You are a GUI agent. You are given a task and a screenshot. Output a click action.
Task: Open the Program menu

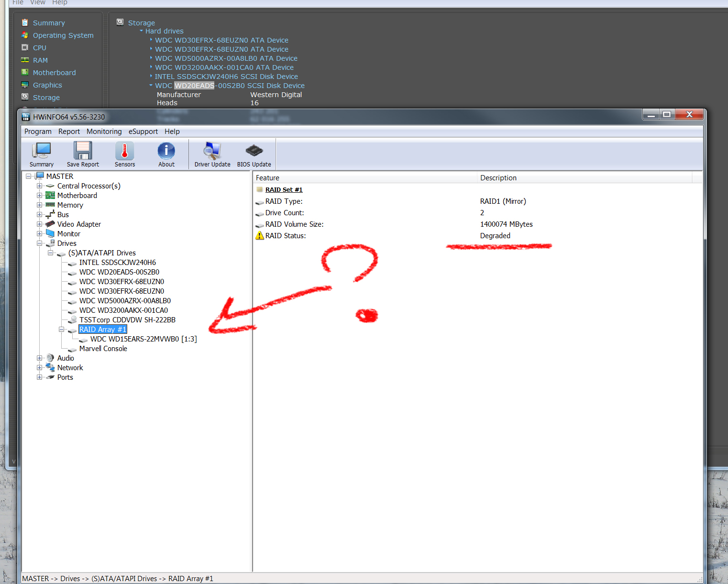point(38,132)
